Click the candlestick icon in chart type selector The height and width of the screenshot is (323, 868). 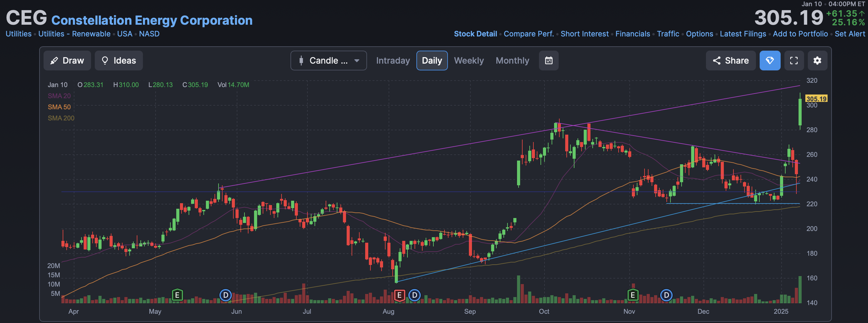tap(301, 61)
